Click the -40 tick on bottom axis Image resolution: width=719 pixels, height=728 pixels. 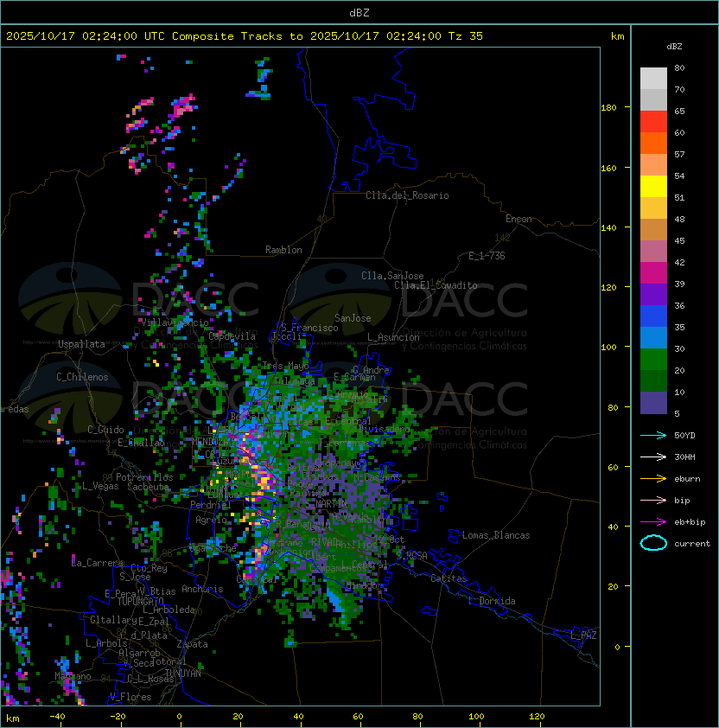pos(58,717)
